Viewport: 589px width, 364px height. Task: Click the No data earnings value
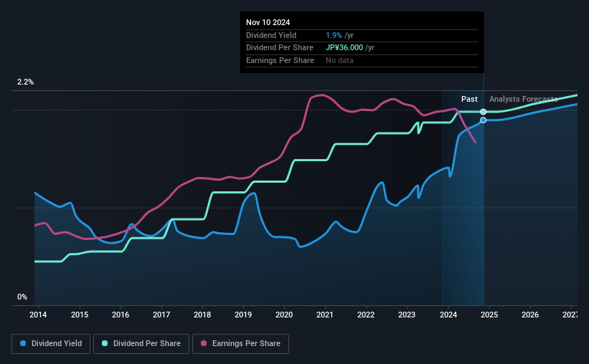(339, 60)
